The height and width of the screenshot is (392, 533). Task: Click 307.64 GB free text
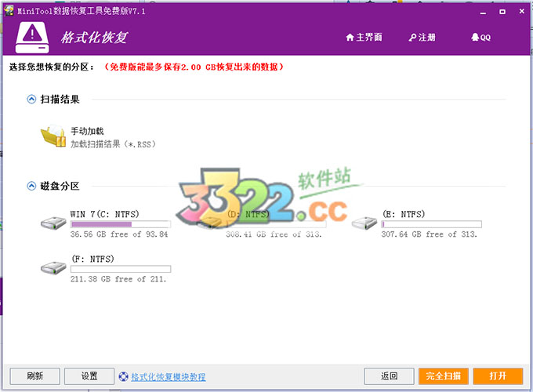point(429,234)
